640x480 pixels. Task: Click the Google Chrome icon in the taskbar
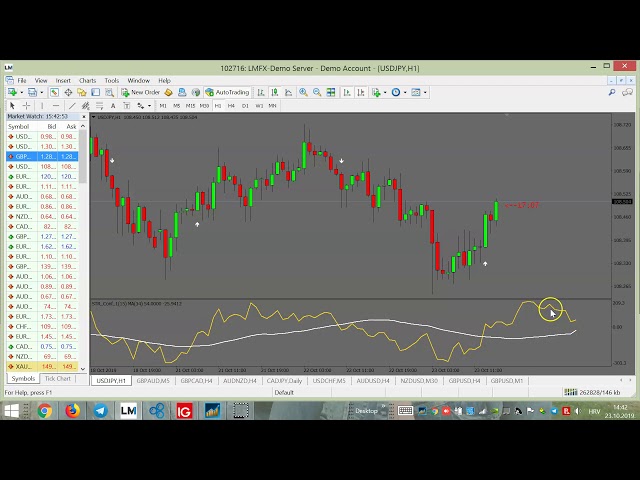point(45,410)
